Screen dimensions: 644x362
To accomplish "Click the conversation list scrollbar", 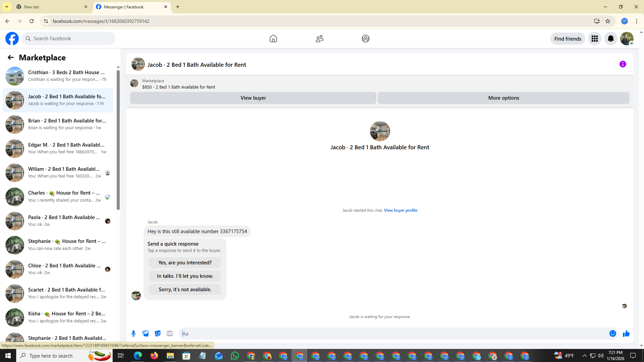I will [118, 140].
